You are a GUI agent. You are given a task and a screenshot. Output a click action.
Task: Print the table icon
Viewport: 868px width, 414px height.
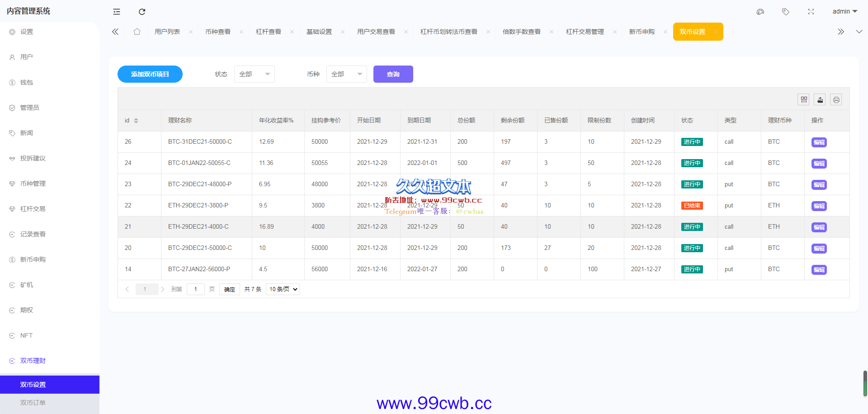pyautogui.click(x=836, y=99)
